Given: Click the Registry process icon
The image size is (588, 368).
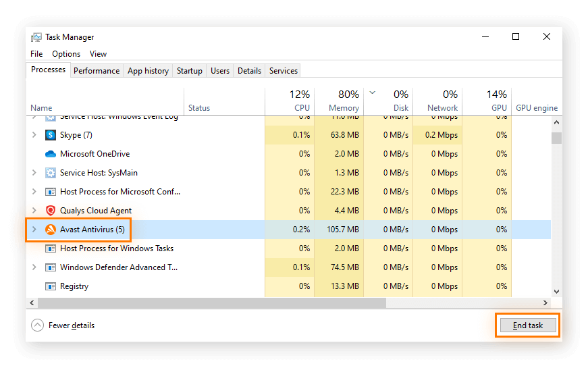Looking at the screenshot, I should (50, 286).
